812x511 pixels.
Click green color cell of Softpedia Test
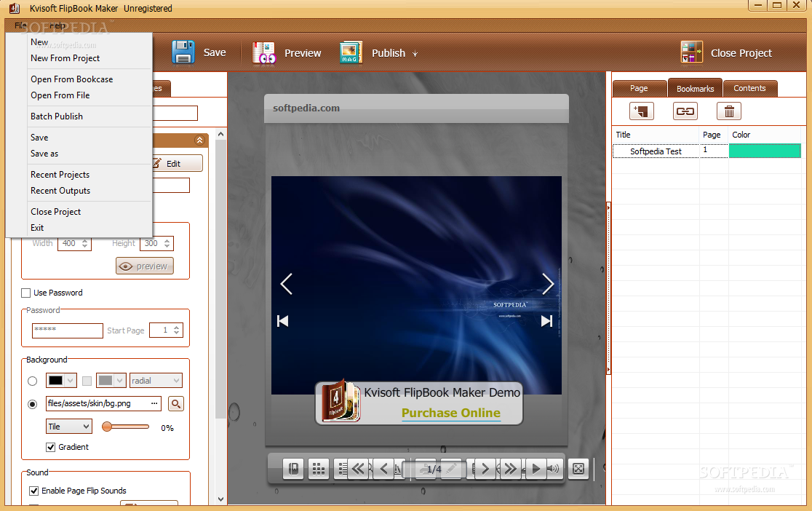point(765,151)
